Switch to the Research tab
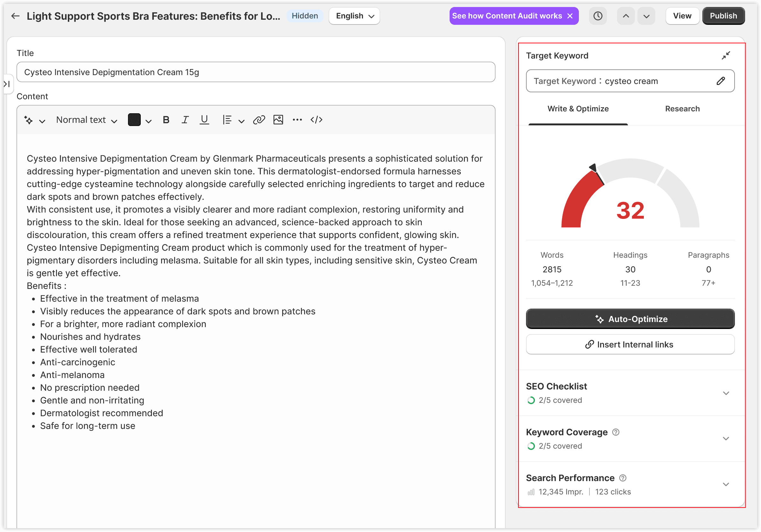The width and height of the screenshot is (761, 532). [682, 108]
